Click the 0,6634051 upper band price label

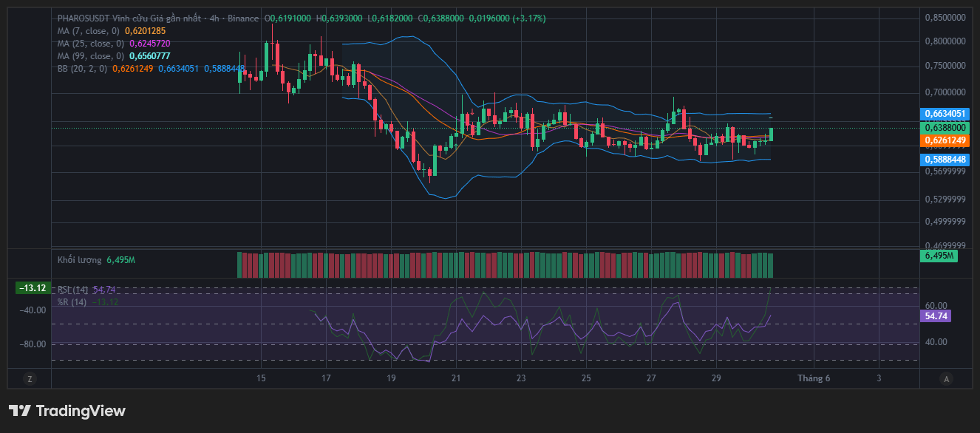pos(944,114)
